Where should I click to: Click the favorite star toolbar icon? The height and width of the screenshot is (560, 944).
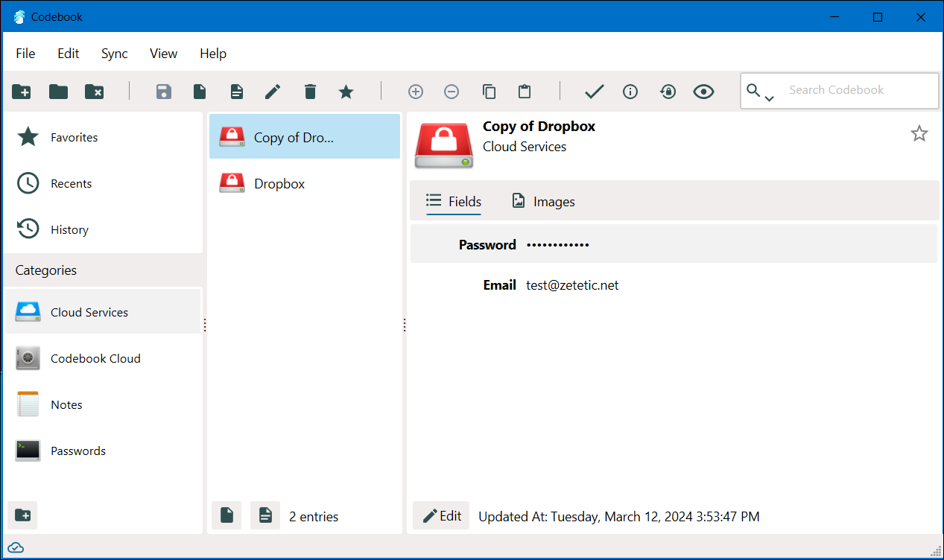coord(346,92)
